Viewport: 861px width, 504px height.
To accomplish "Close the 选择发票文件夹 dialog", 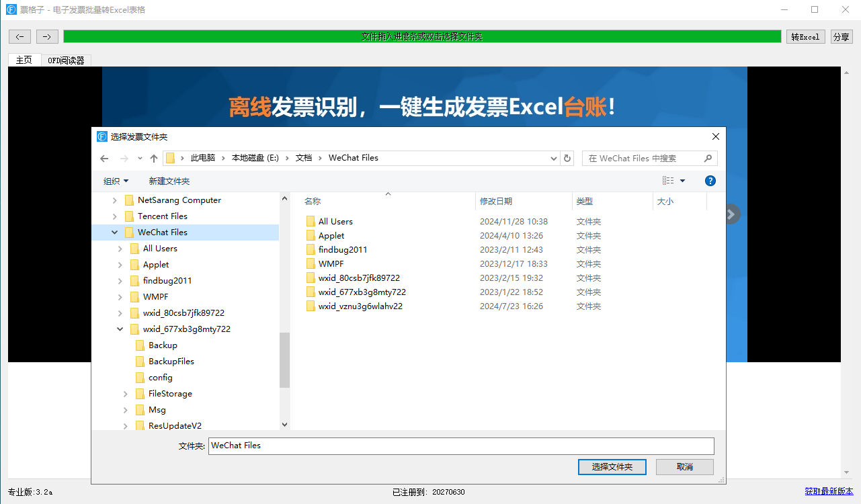I will [716, 136].
